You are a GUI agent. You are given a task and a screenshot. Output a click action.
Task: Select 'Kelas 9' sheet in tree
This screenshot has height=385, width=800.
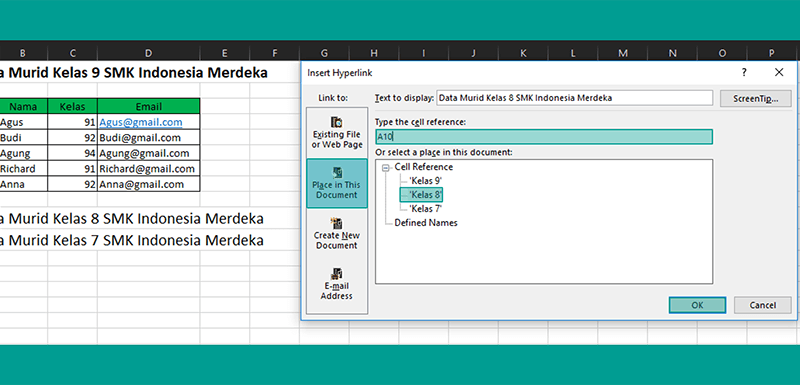[x=426, y=181]
